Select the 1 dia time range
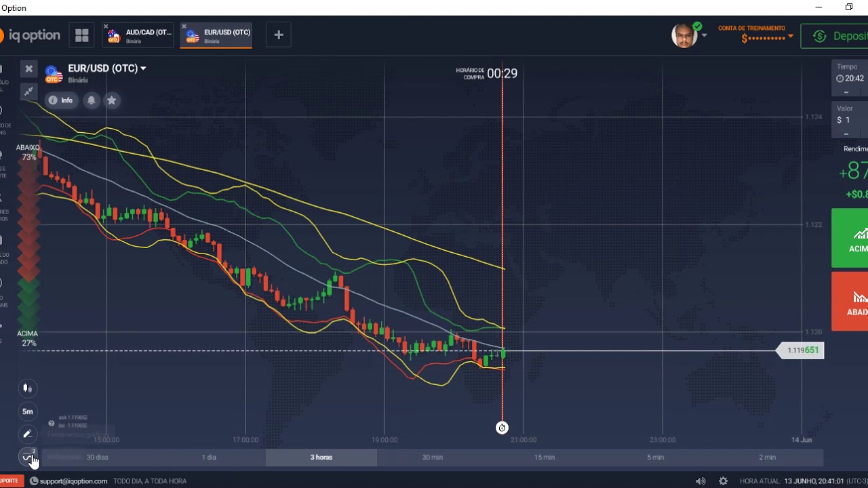The height and width of the screenshot is (488, 868). (209, 457)
